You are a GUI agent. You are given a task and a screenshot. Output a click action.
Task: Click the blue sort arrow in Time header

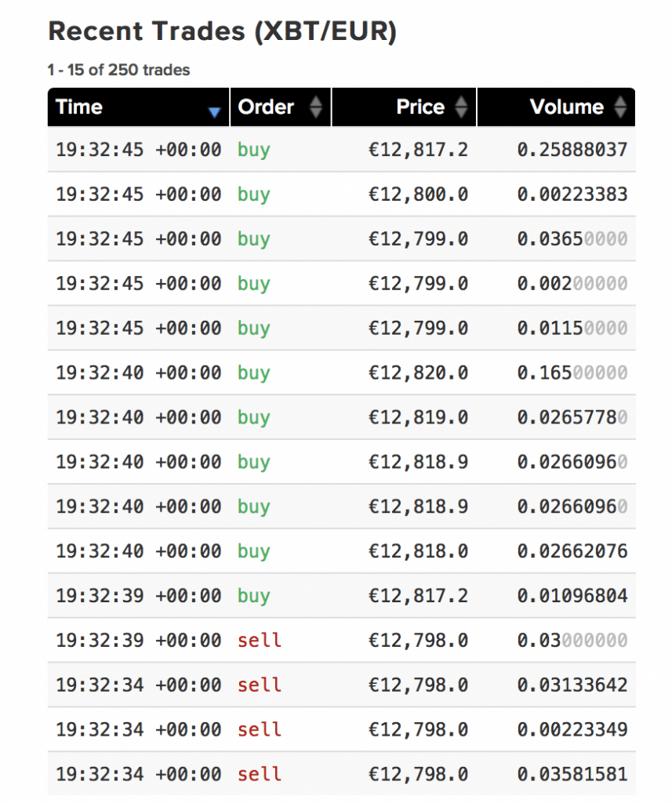(214, 113)
